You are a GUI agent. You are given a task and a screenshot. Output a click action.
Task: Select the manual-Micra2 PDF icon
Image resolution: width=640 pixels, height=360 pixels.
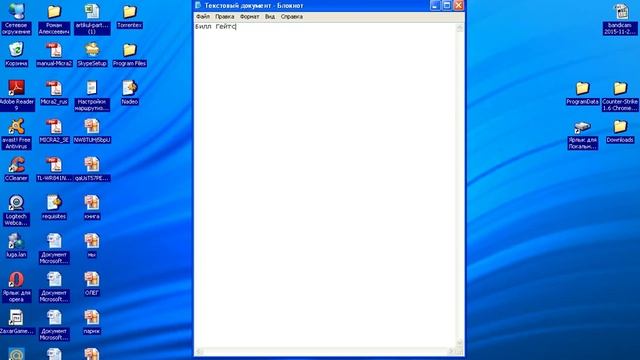pos(54,54)
